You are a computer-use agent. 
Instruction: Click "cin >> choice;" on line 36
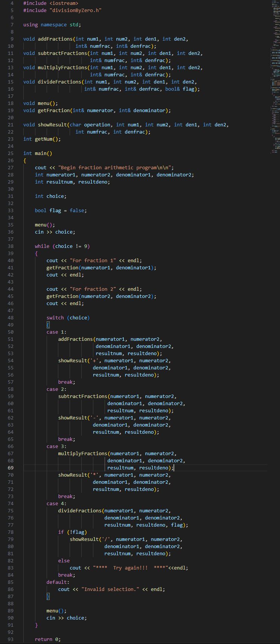click(55, 232)
